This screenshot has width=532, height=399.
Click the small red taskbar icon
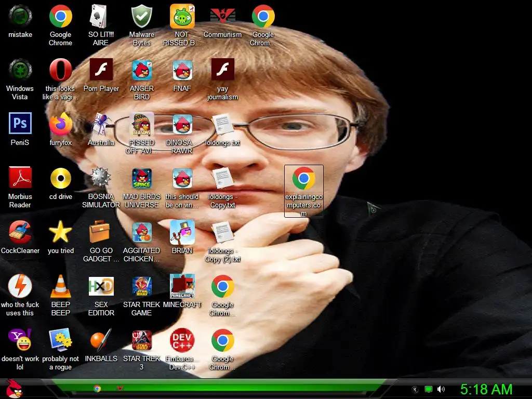[120, 388]
